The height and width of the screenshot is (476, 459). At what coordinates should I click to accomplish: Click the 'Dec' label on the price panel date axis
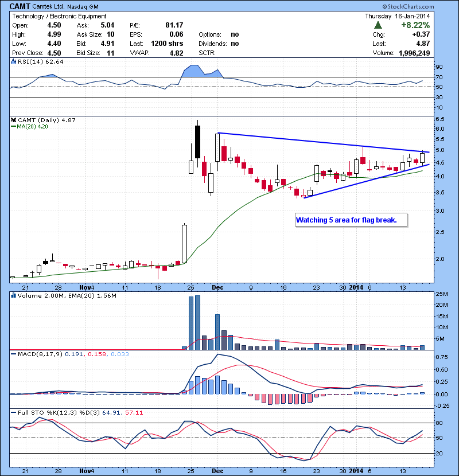tap(218, 287)
